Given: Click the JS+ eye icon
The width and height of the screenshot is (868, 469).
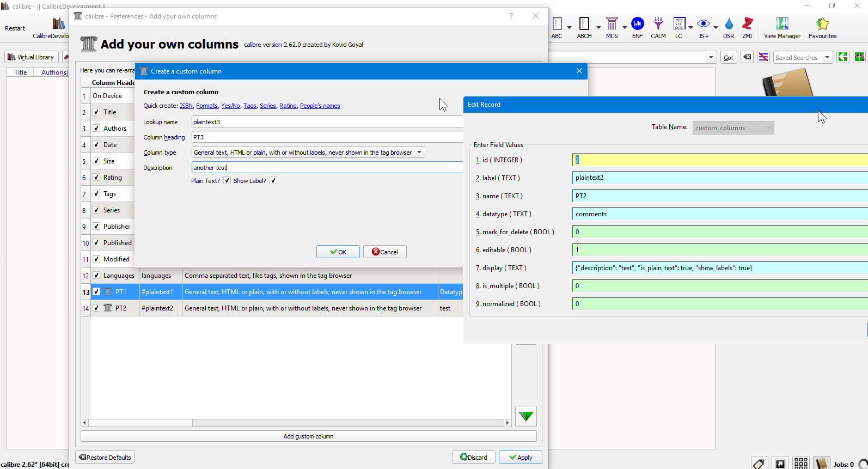Looking at the screenshot, I should tap(704, 24).
